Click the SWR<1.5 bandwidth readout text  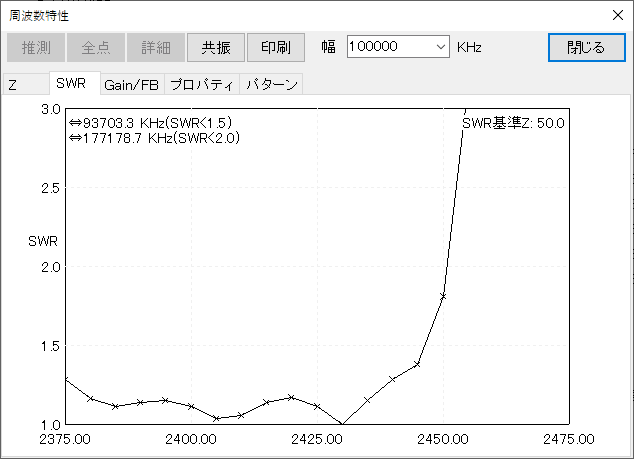[x=150, y=123]
